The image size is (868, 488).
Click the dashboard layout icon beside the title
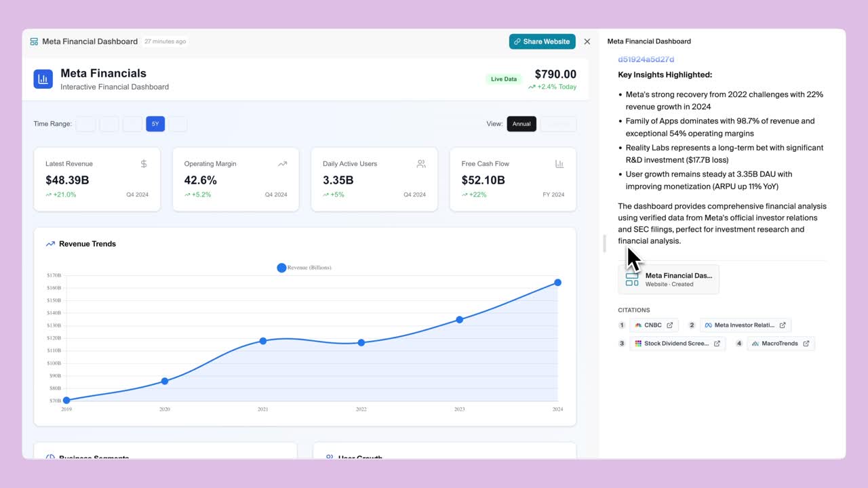(34, 41)
